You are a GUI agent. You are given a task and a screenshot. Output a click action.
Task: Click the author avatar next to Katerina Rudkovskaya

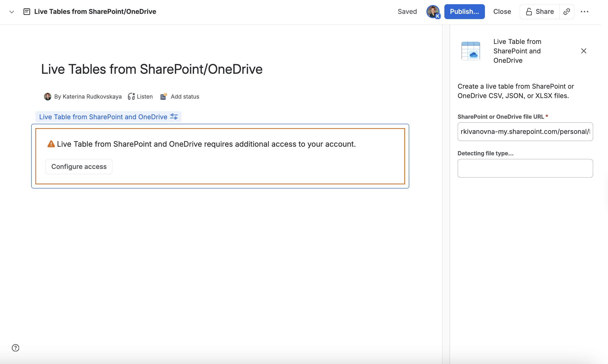[x=47, y=96]
